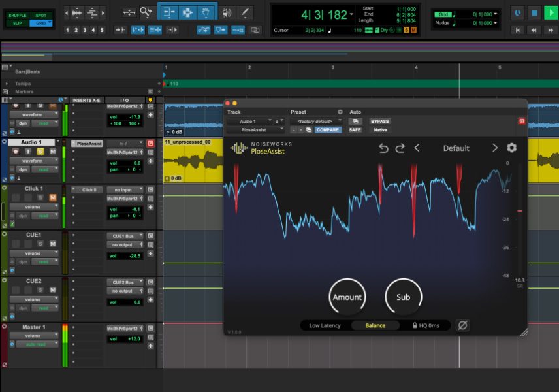Screen dimensions: 559x392
Task: Open PloseAssist insert on Audio 1
Action: tap(88, 144)
